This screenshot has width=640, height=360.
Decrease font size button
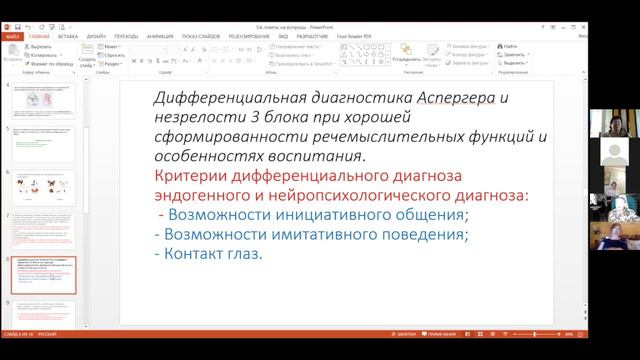(193, 49)
